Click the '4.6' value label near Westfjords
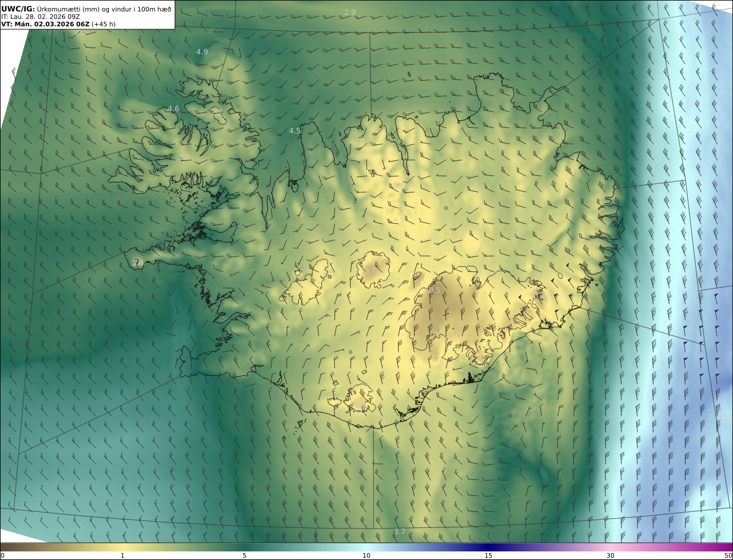Screen dimensions: 733x560 (x=174, y=108)
